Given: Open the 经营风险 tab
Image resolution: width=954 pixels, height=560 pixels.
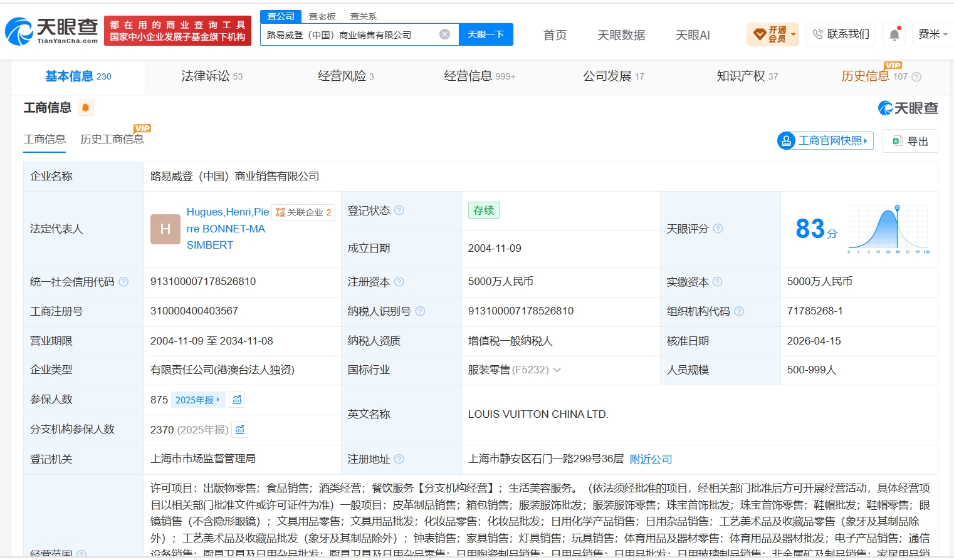Looking at the screenshot, I should 346,76.
